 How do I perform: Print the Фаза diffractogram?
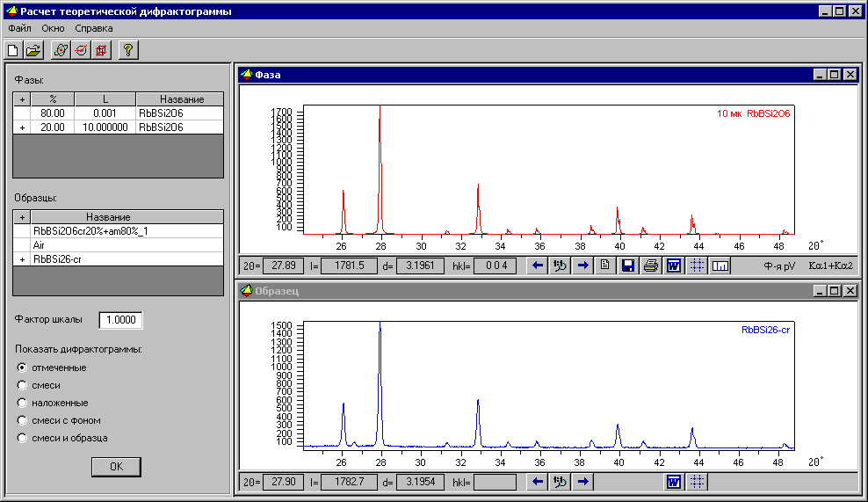pos(650,266)
